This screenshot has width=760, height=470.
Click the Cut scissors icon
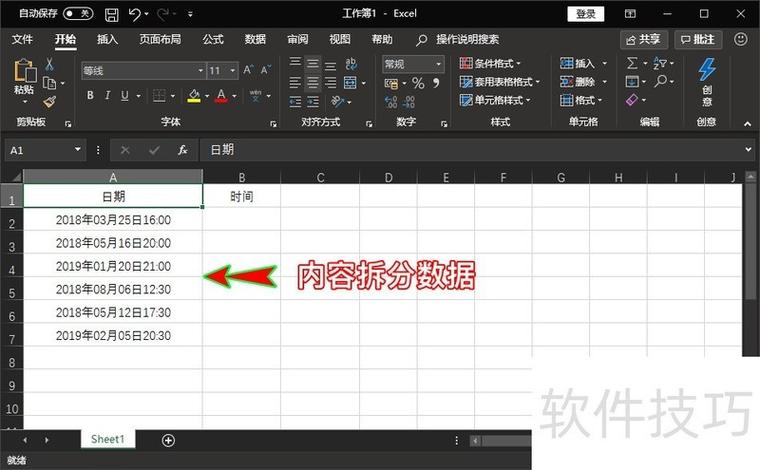pyautogui.click(x=49, y=64)
